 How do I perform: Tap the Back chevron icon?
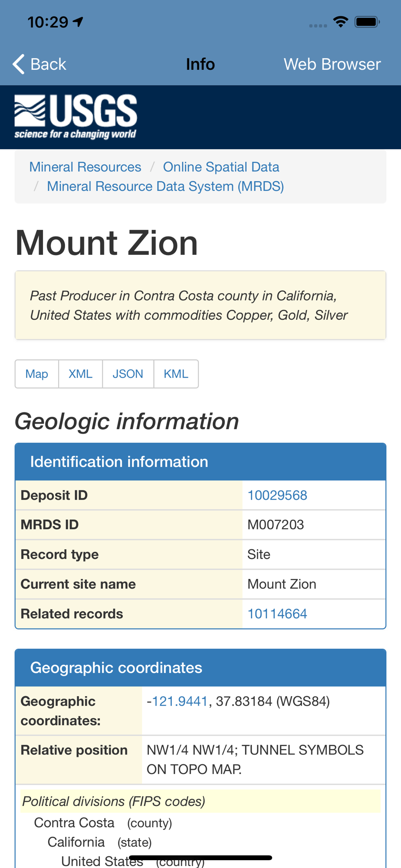pos(19,64)
